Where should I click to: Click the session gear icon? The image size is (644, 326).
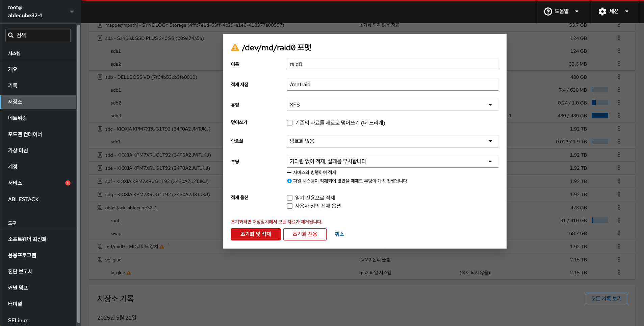(x=602, y=11)
